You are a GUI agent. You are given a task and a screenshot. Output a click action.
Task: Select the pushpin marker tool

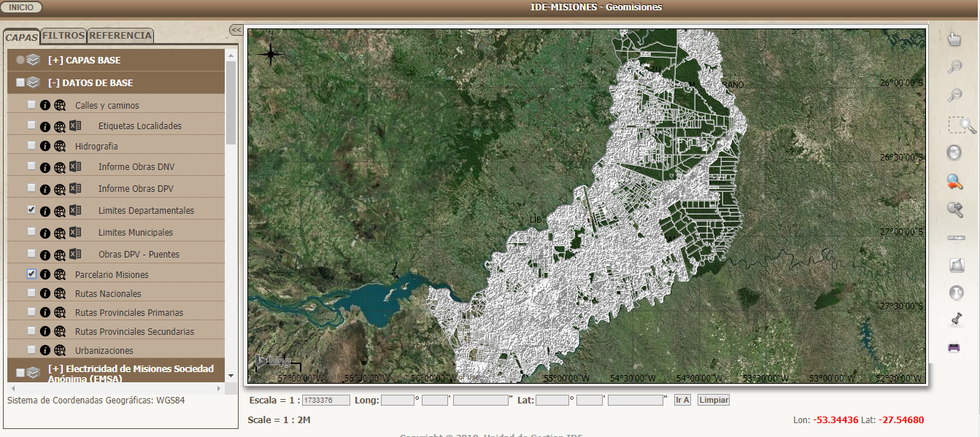pos(955,320)
